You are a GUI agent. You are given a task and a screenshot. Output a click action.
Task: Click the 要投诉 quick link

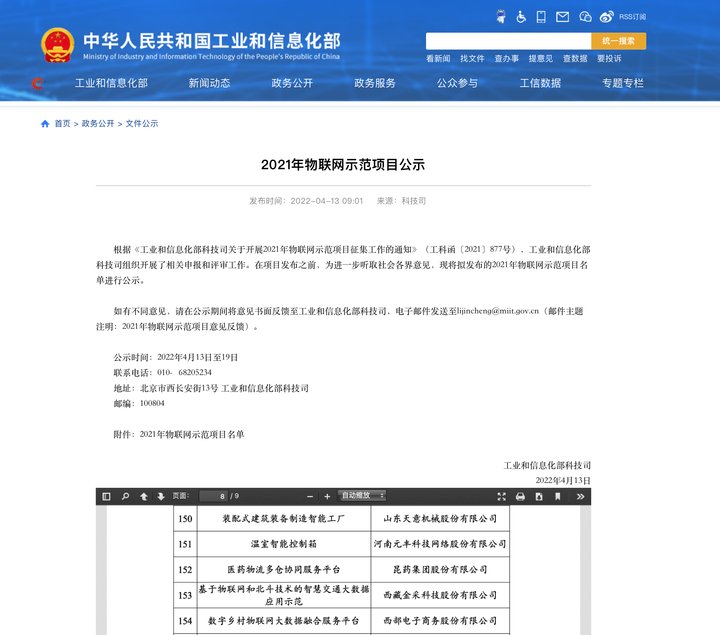coord(609,59)
